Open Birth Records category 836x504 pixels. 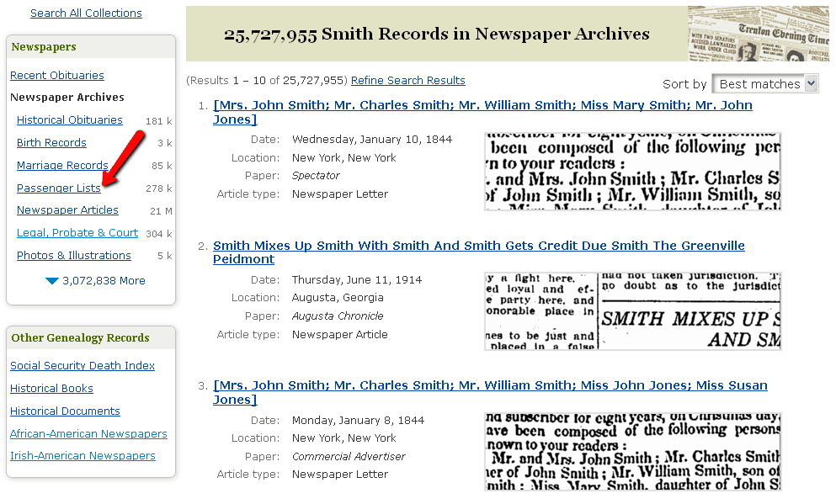tap(51, 143)
